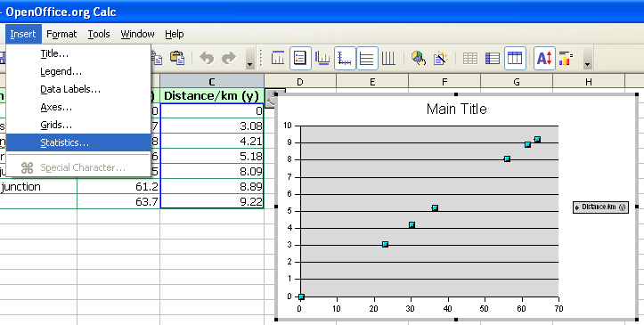Select Data in Columns icon
644x325 pixels.
point(515,58)
